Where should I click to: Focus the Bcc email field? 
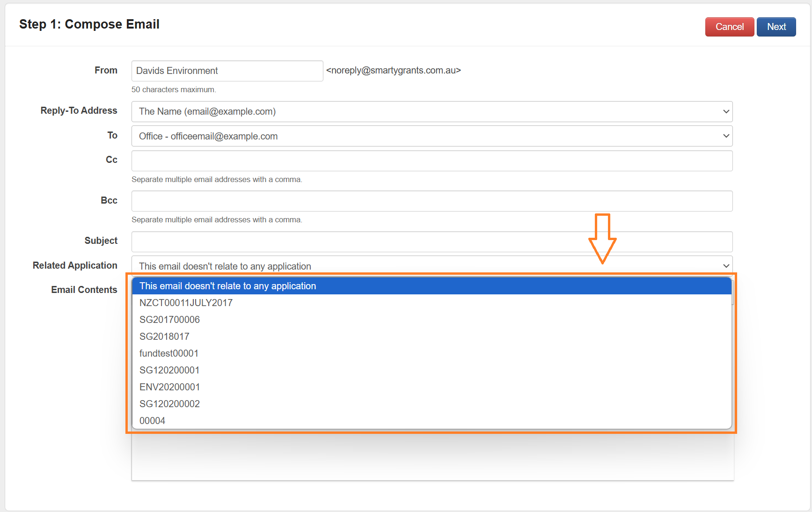[x=432, y=201]
